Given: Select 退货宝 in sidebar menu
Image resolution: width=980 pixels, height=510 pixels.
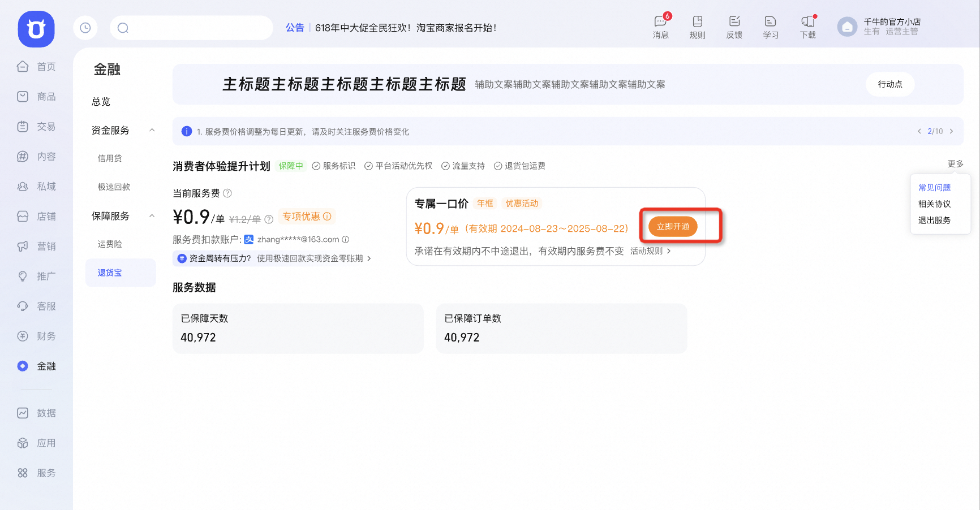Looking at the screenshot, I should tap(110, 273).
